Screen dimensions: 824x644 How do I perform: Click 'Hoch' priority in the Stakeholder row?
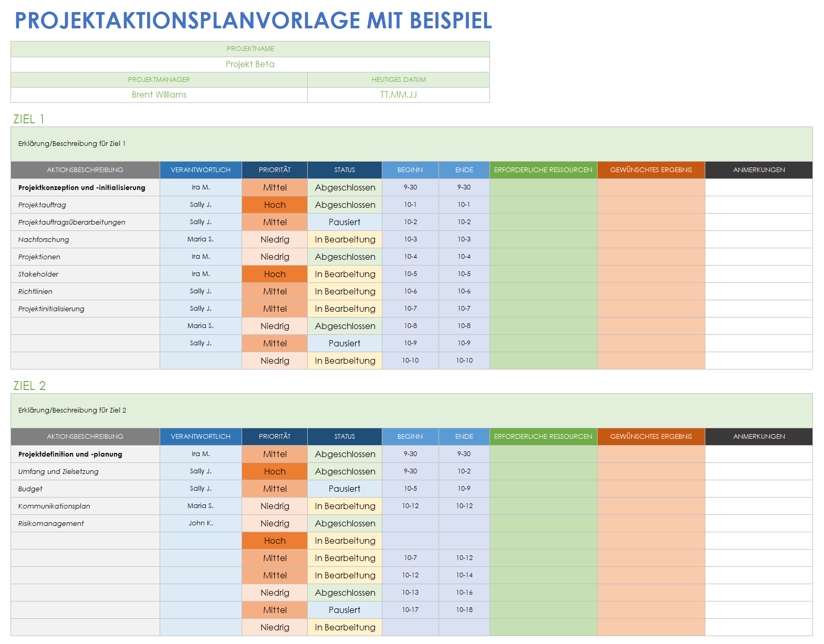pyautogui.click(x=275, y=274)
